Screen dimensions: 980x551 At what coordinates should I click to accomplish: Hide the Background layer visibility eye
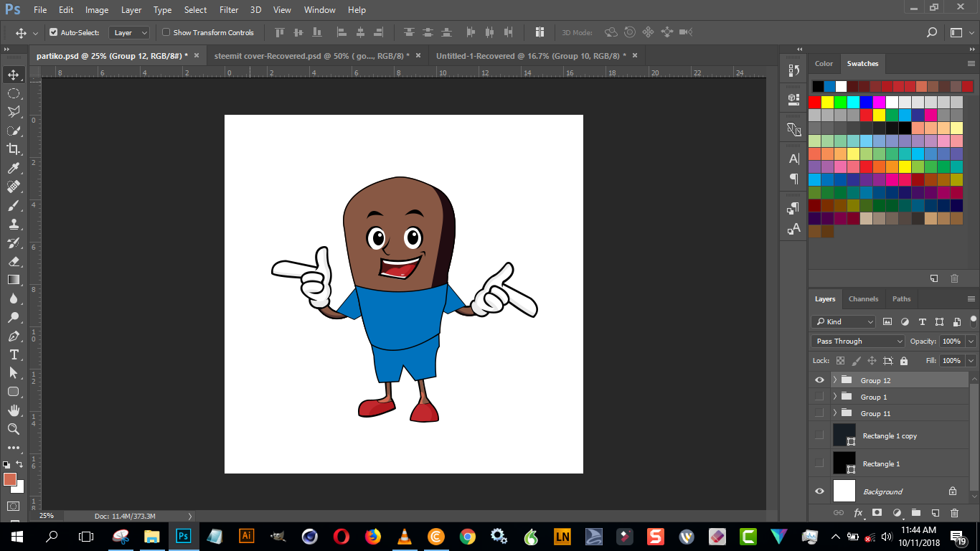coord(819,491)
